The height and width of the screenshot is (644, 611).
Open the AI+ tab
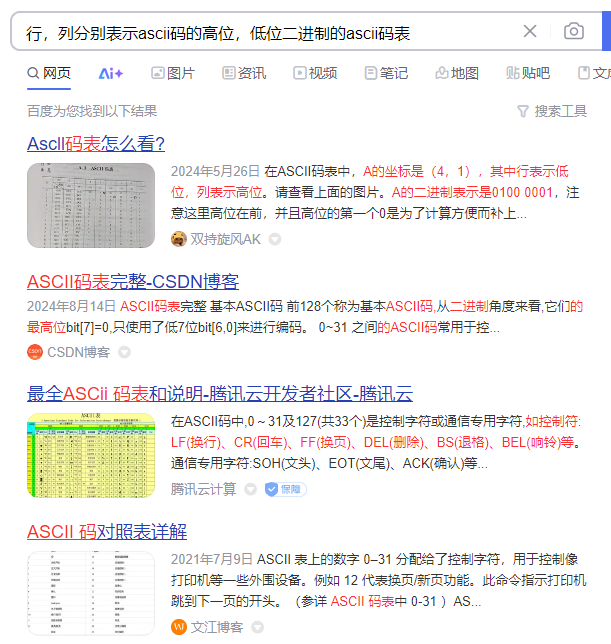(x=111, y=73)
